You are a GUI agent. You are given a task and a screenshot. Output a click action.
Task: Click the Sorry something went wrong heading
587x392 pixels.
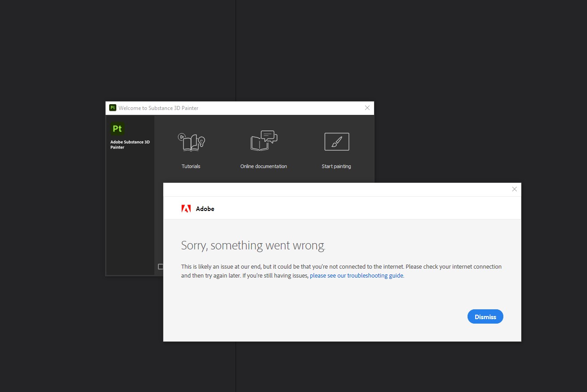253,245
